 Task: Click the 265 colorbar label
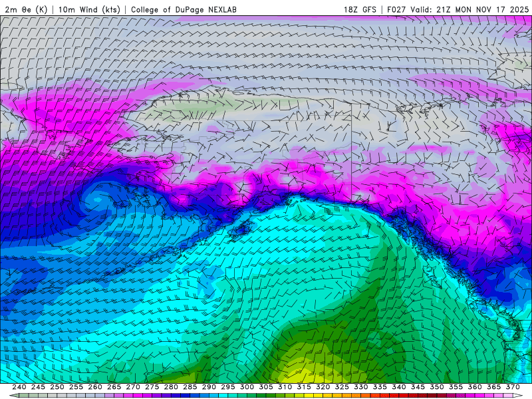[114, 387]
